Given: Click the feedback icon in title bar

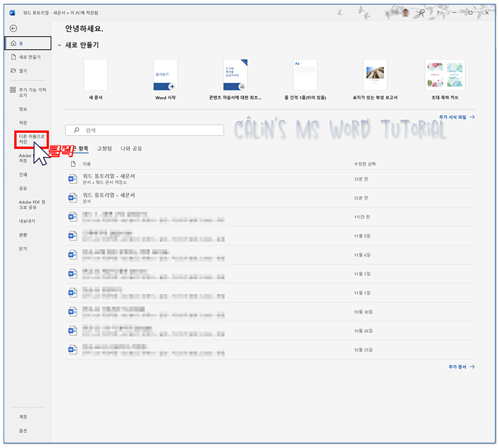Looking at the screenshot, I should pyautogui.click(x=422, y=12).
